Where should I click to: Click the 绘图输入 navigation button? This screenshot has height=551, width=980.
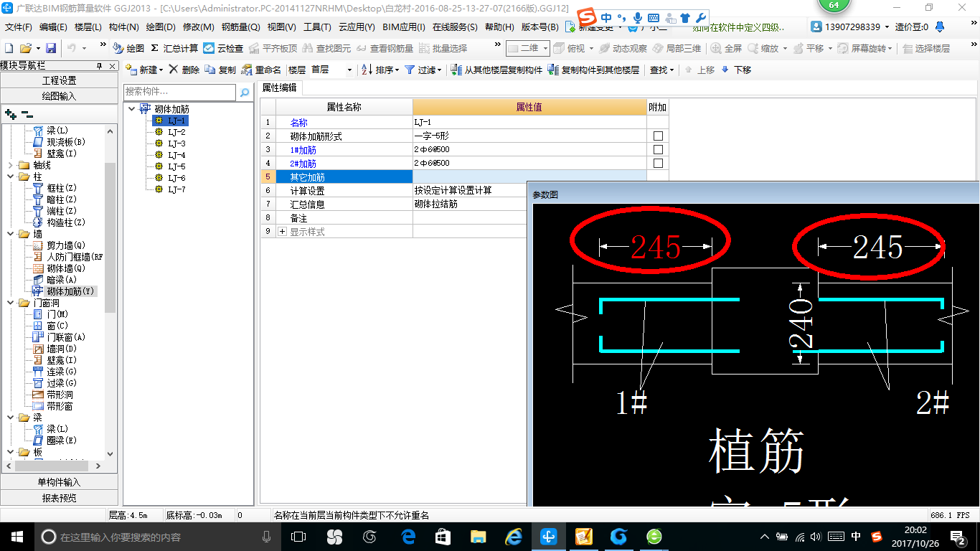(x=59, y=95)
